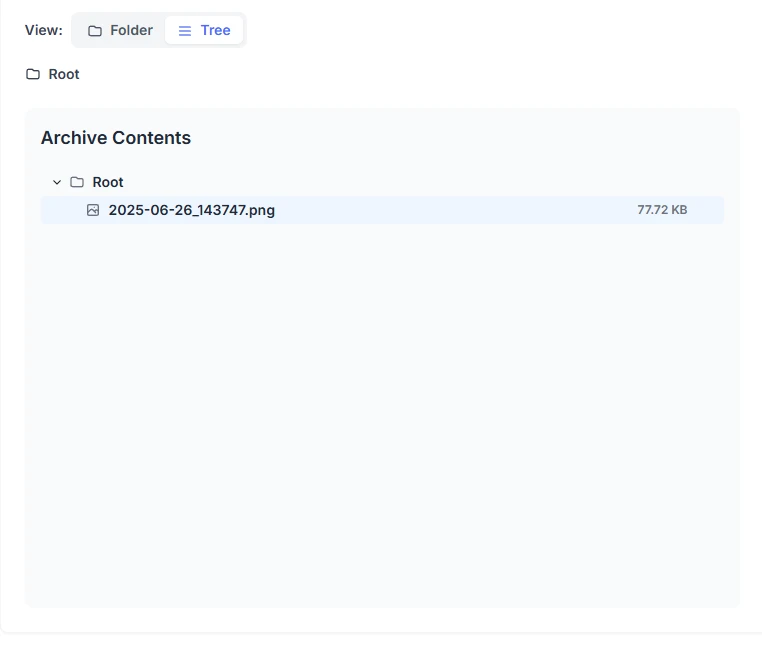Select Tree view mode

tap(205, 30)
